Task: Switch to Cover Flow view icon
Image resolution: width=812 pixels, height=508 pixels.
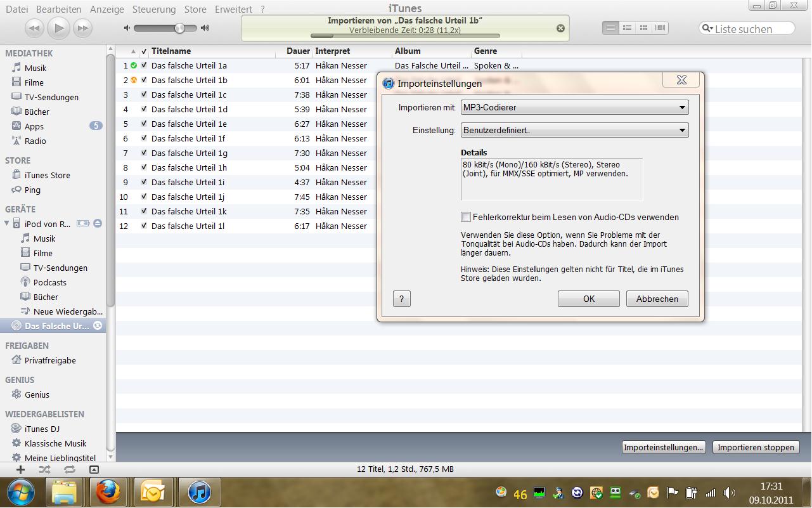Action: [661, 28]
